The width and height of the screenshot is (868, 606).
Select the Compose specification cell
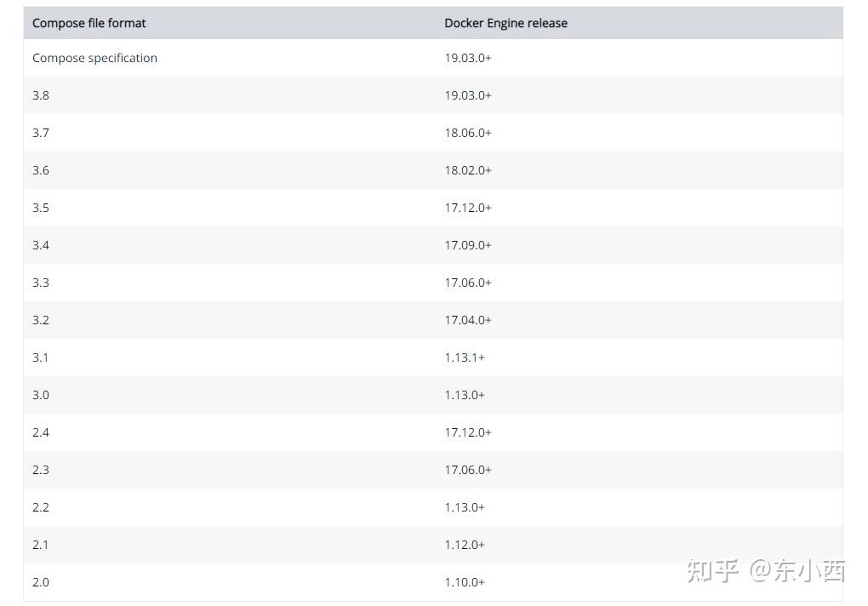click(94, 58)
